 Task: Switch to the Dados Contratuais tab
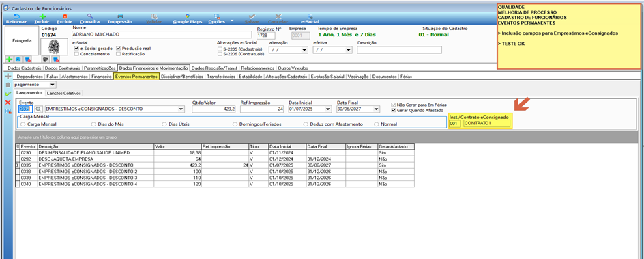tap(62, 68)
